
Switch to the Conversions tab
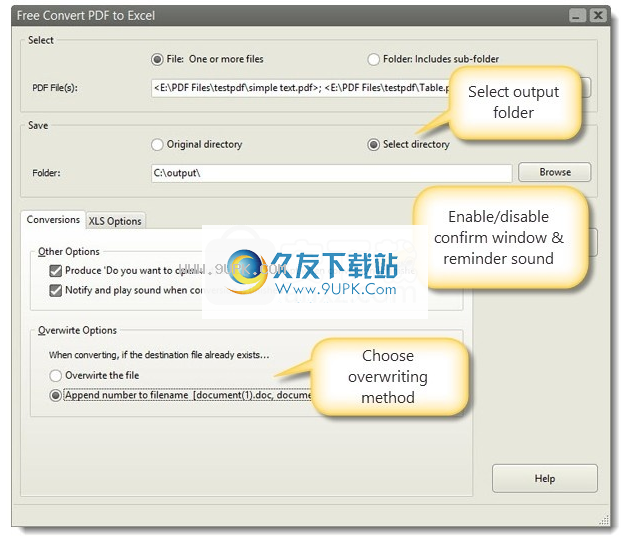coord(53,220)
